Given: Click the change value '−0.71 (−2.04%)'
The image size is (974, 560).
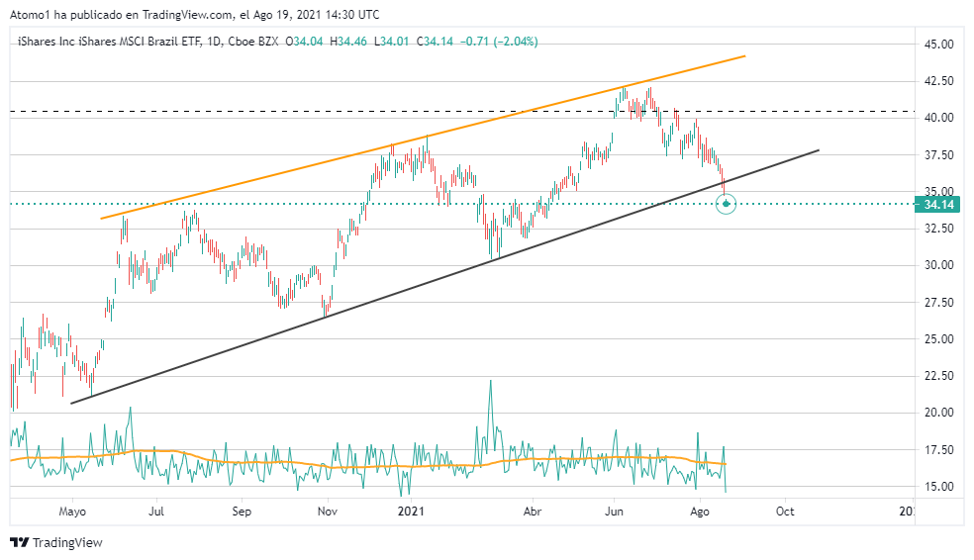Looking at the screenshot, I should [x=500, y=42].
